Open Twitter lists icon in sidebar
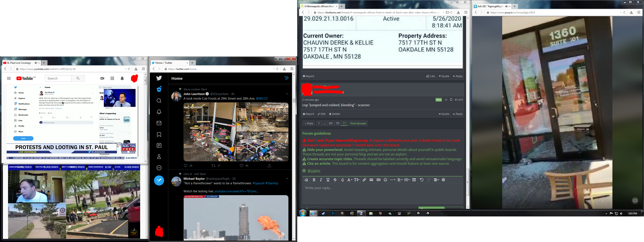The image size is (644, 242). click(159, 146)
